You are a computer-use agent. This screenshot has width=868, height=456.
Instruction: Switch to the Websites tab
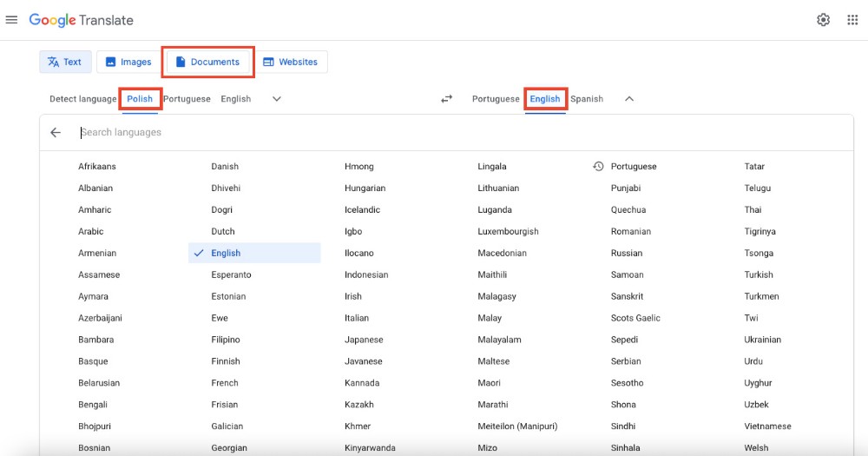click(x=291, y=62)
